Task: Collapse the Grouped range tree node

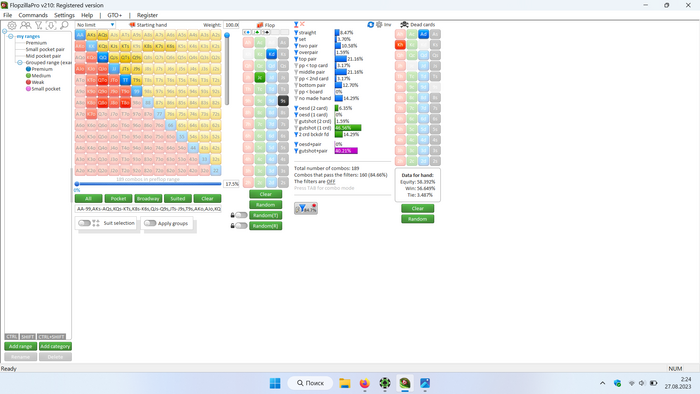Action: (x=20, y=62)
